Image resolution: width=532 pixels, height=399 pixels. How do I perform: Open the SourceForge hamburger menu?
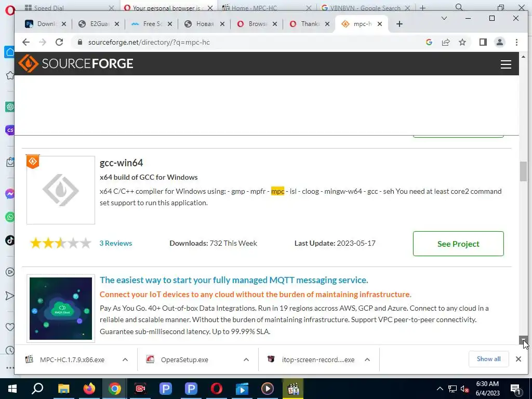[x=506, y=64]
